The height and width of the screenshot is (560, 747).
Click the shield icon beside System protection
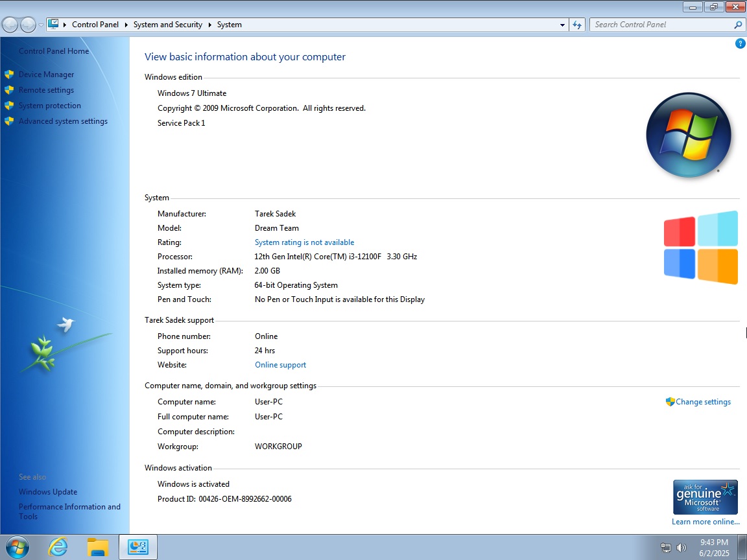pos(9,106)
